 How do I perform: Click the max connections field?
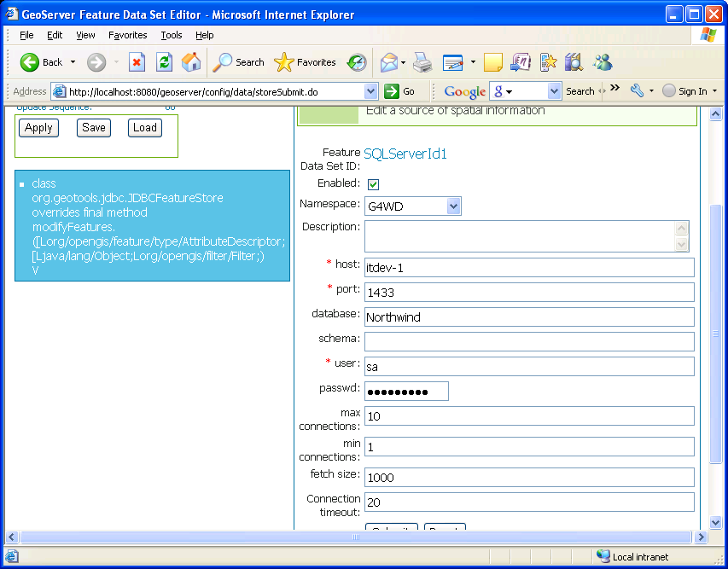[529, 415]
